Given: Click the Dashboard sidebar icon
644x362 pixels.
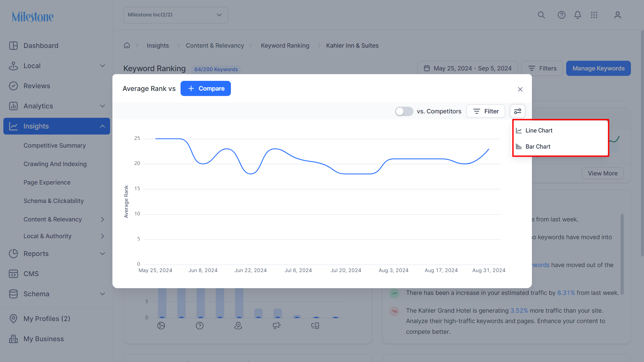Looking at the screenshot, I should pyautogui.click(x=13, y=46).
